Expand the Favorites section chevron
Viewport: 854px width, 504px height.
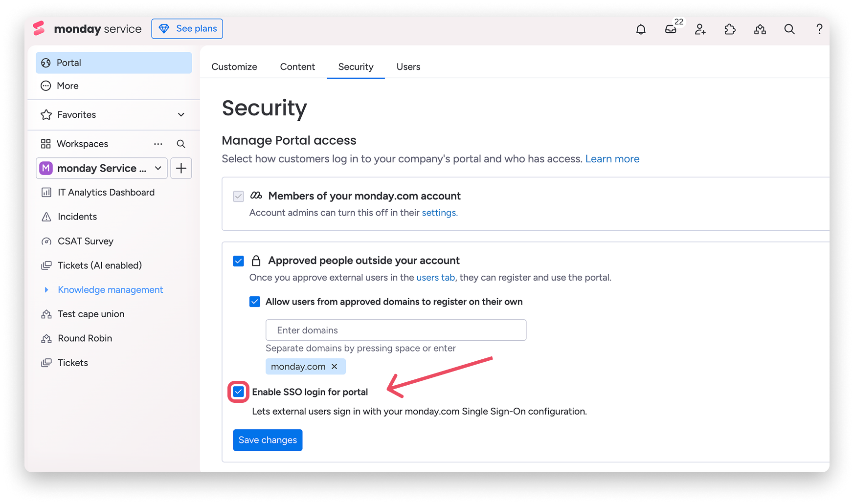click(181, 115)
